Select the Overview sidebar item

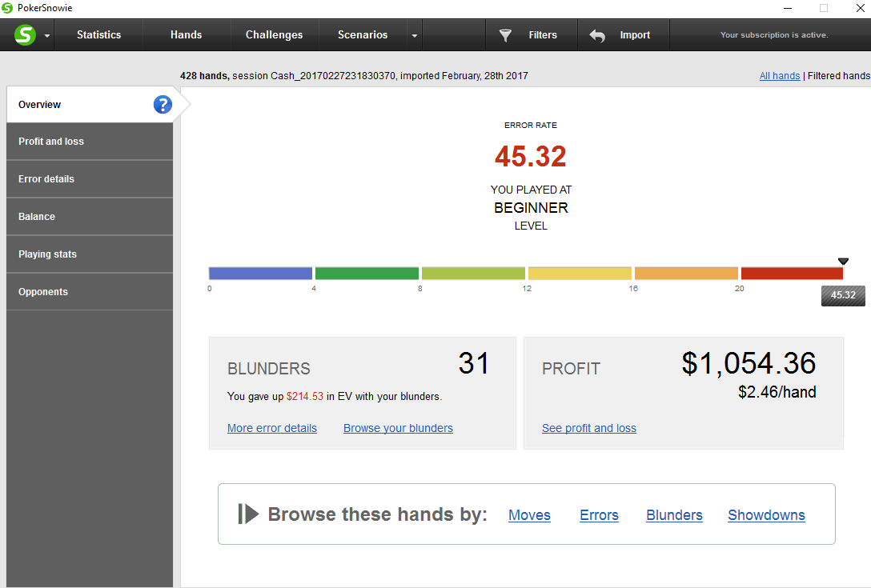coord(90,104)
